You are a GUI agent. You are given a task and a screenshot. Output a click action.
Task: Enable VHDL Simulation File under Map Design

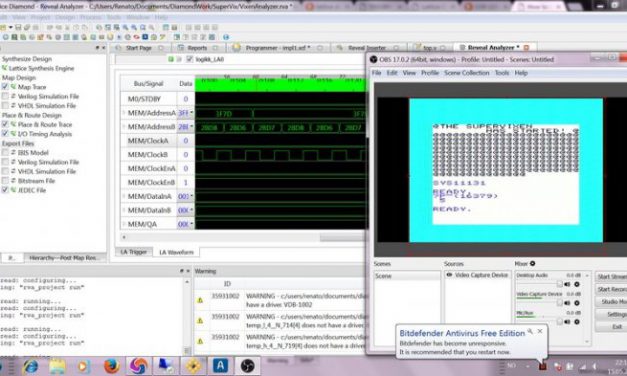(5, 106)
